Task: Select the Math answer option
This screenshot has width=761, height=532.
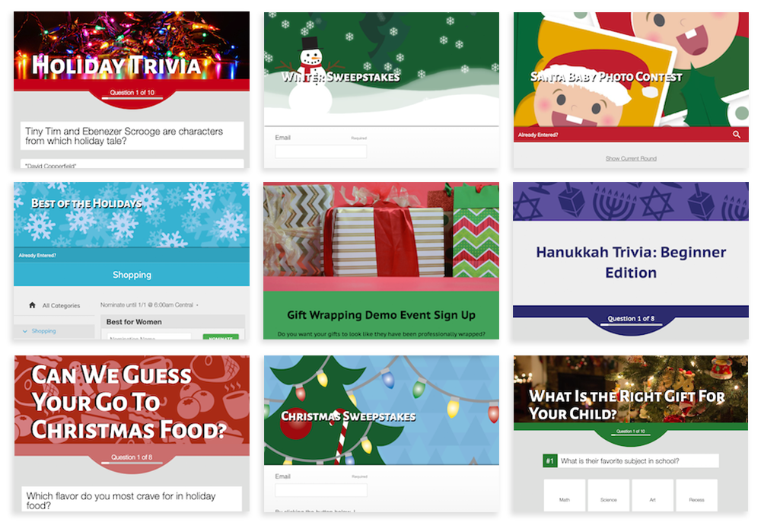Action: [x=565, y=495]
